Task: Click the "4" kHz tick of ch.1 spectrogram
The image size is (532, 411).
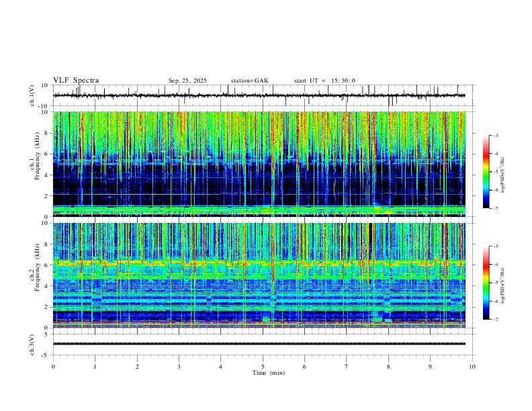Action: pyautogui.click(x=47, y=175)
